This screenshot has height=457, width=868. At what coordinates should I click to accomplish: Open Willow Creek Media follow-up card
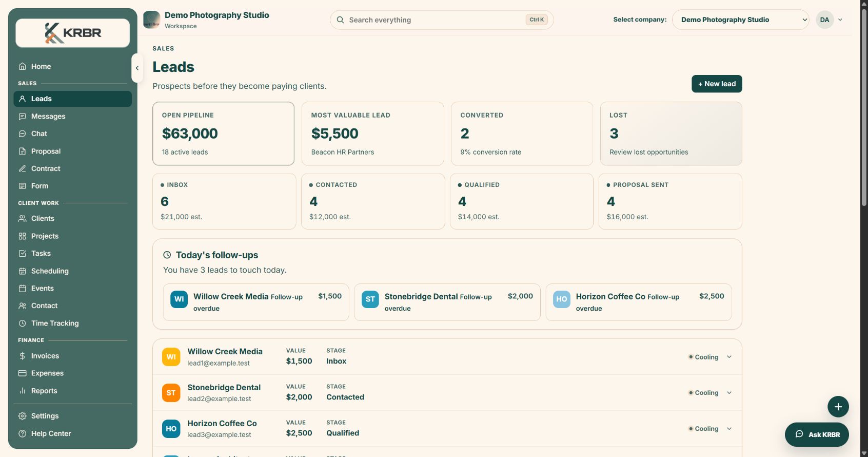click(x=256, y=302)
